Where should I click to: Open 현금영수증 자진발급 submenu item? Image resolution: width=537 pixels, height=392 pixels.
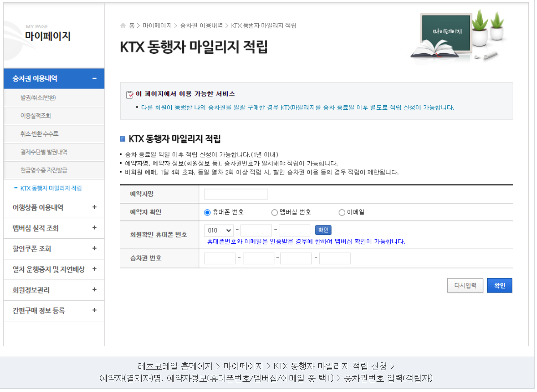pos(44,171)
